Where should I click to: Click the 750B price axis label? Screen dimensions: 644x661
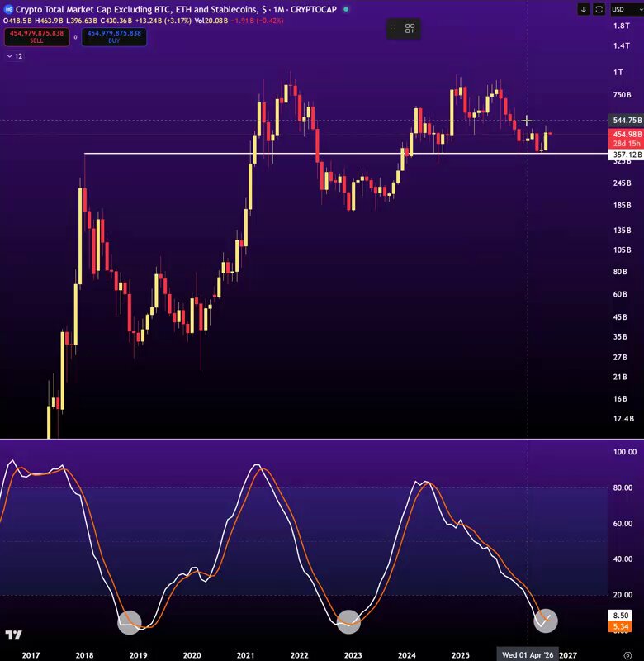pos(622,95)
